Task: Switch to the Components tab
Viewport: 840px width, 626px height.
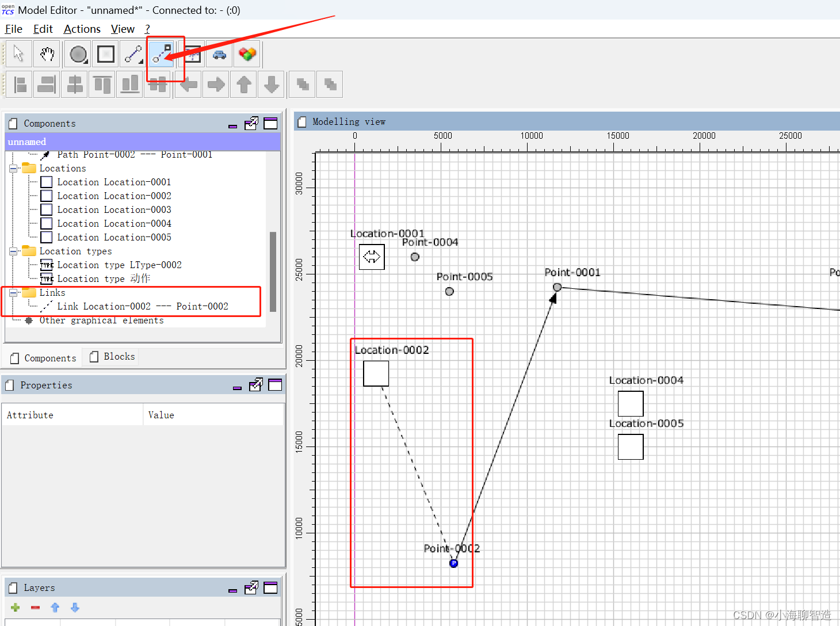Action: tap(43, 358)
